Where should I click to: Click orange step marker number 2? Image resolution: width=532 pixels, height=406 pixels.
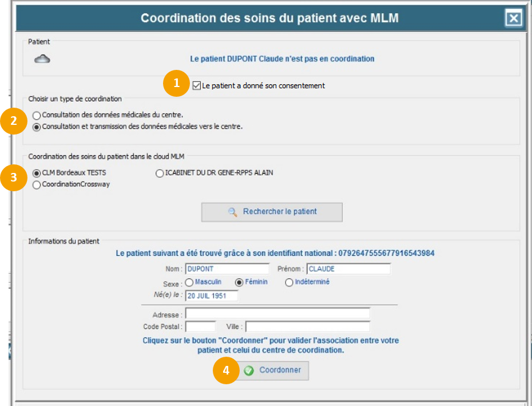point(14,120)
